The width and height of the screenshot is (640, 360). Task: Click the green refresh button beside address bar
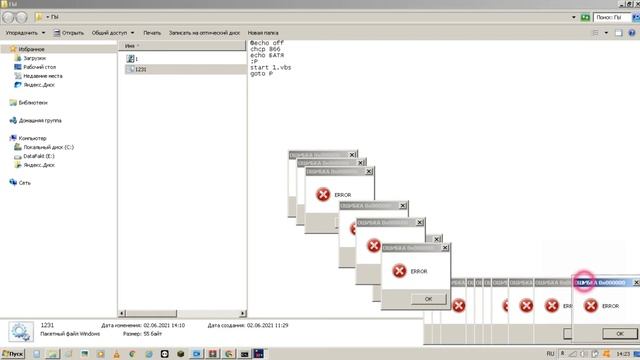[x=585, y=17]
